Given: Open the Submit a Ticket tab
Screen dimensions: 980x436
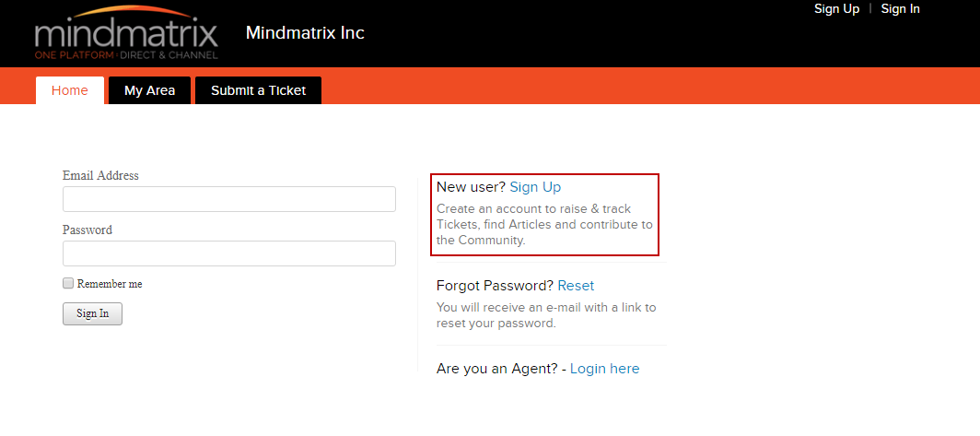Looking at the screenshot, I should click(x=258, y=90).
